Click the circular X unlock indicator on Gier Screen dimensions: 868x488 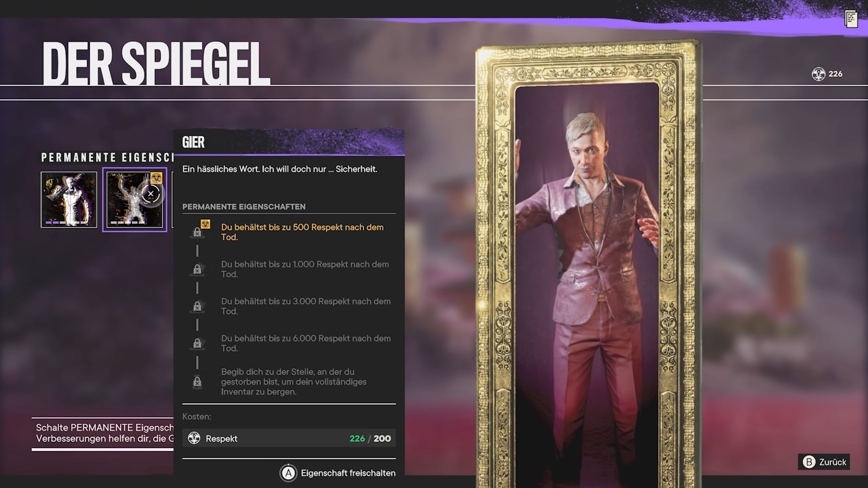[x=151, y=194]
